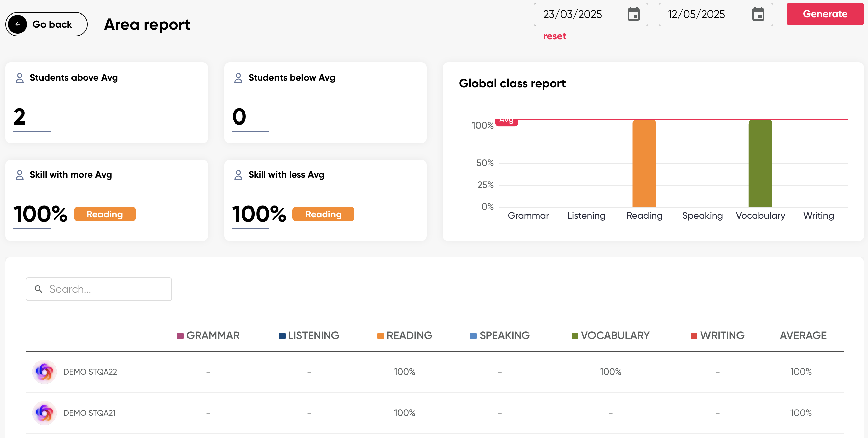Click the Reading badge under Skill with more Avg

pyautogui.click(x=105, y=214)
